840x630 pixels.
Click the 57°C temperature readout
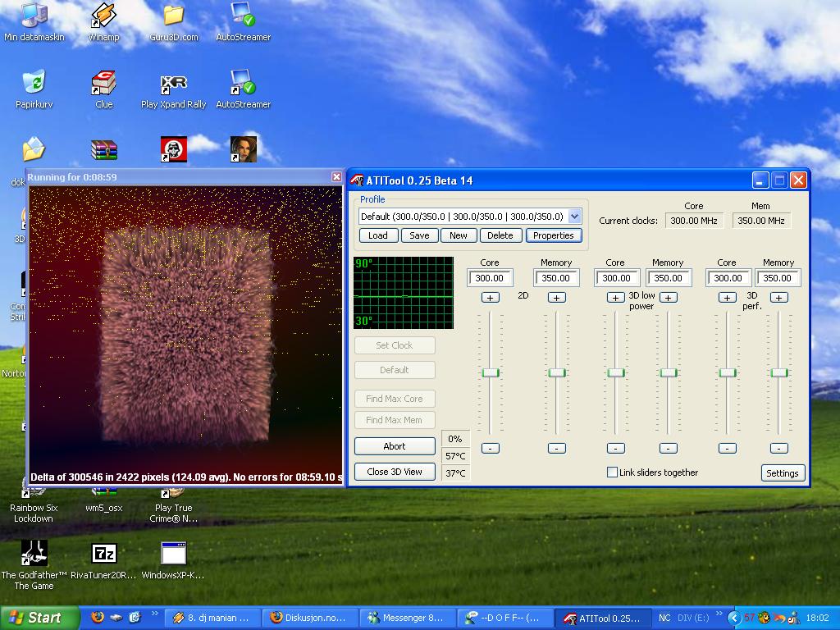pyautogui.click(x=455, y=456)
